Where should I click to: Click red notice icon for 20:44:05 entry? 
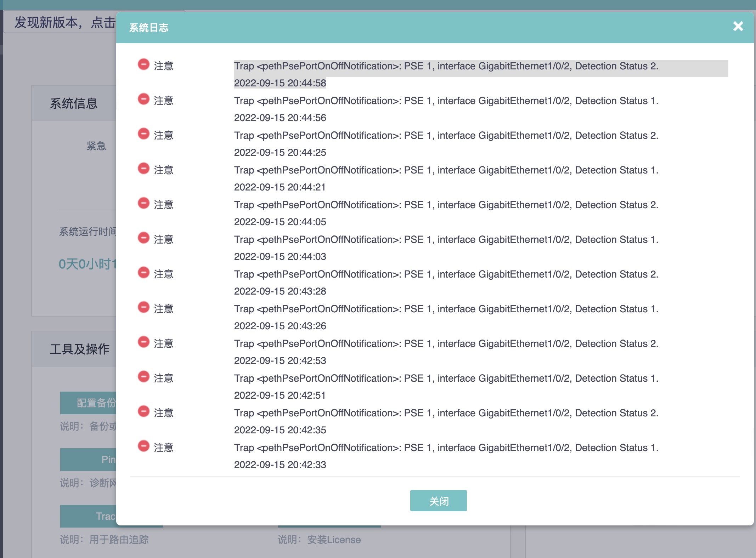[143, 203]
